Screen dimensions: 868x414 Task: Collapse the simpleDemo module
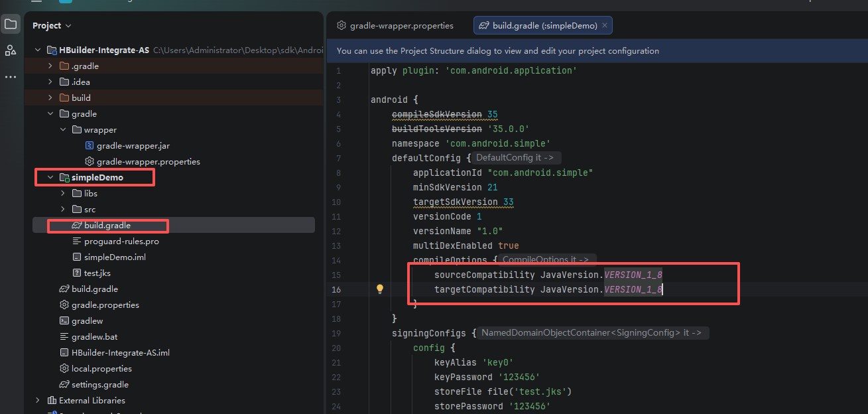(x=50, y=177)
